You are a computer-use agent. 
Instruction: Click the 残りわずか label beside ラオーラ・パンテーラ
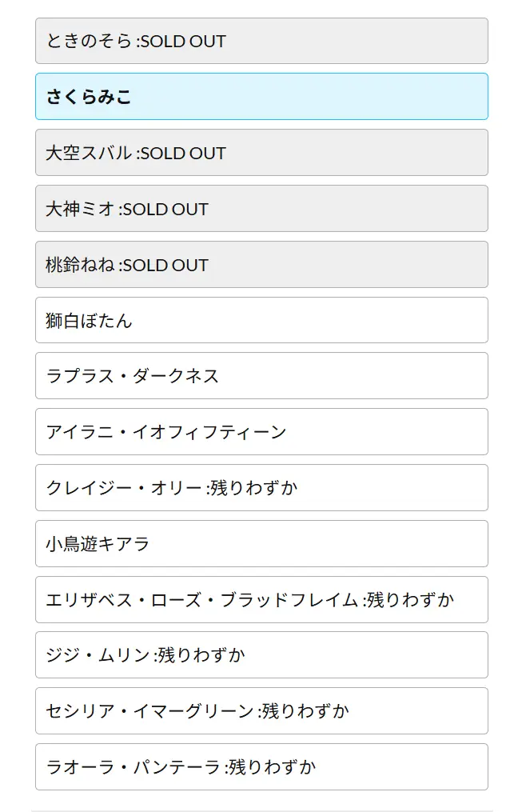(x=273, y=767)
